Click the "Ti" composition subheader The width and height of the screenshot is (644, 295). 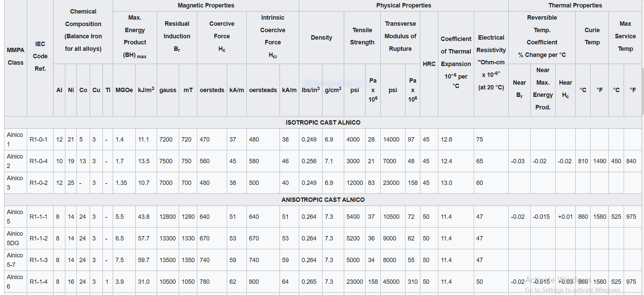coord(108,90)
